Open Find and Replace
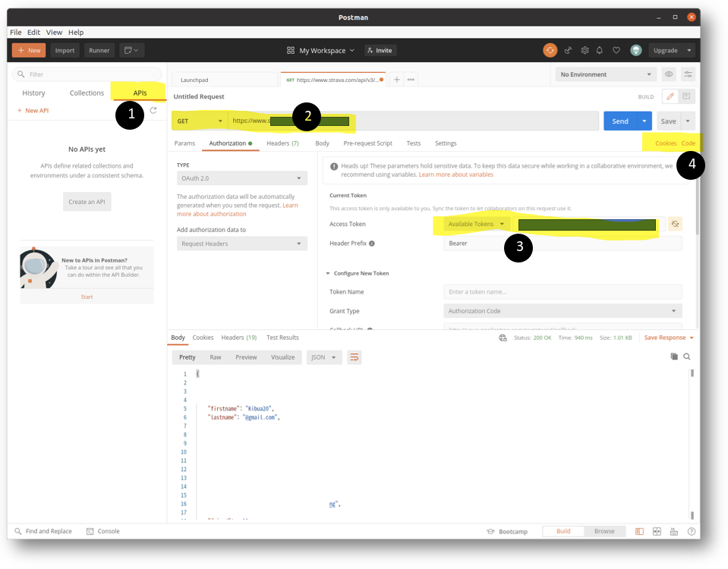This screenshot has height=569, width=728. tap(43, 531)
